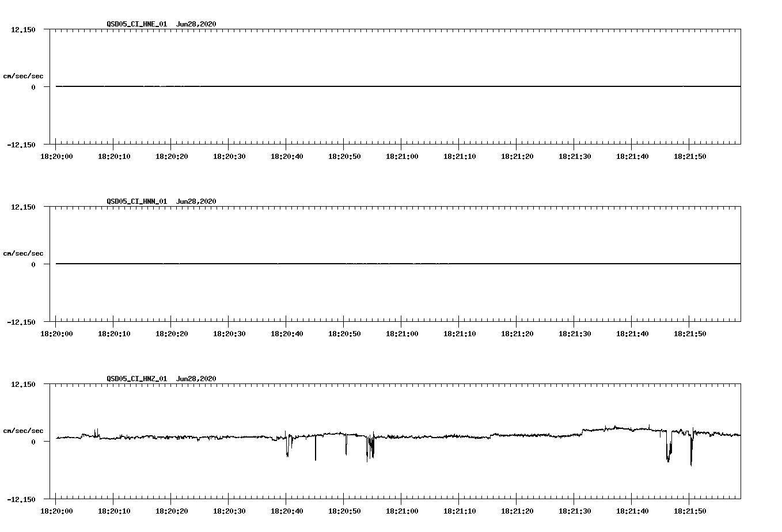Select the 18:20:10 time label under HNZ plot
This screenshot has width=782, height=532.
coord(114,511)
